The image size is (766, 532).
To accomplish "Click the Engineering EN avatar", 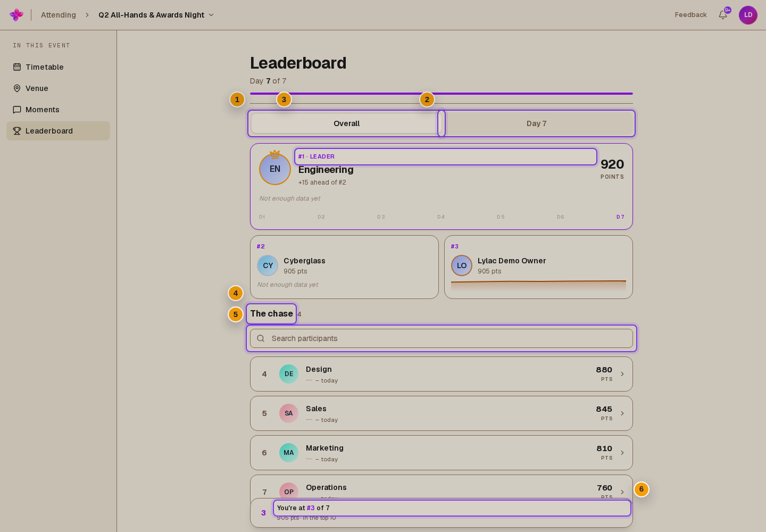I will pos(275,169).
